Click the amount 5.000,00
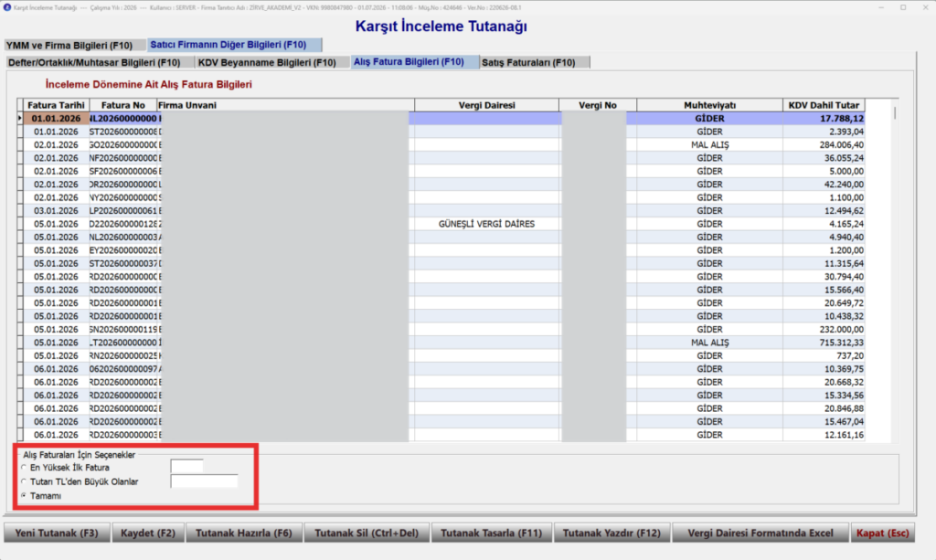The image size is (936, 560). [x=824, y=171]
